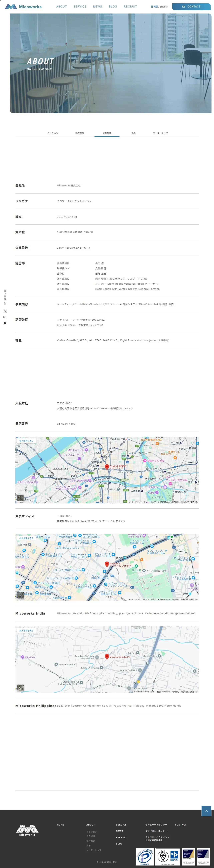Click the Micoworks Philippines address text
Viewport: 214px width, 868px height.
(x=119, y=706)
